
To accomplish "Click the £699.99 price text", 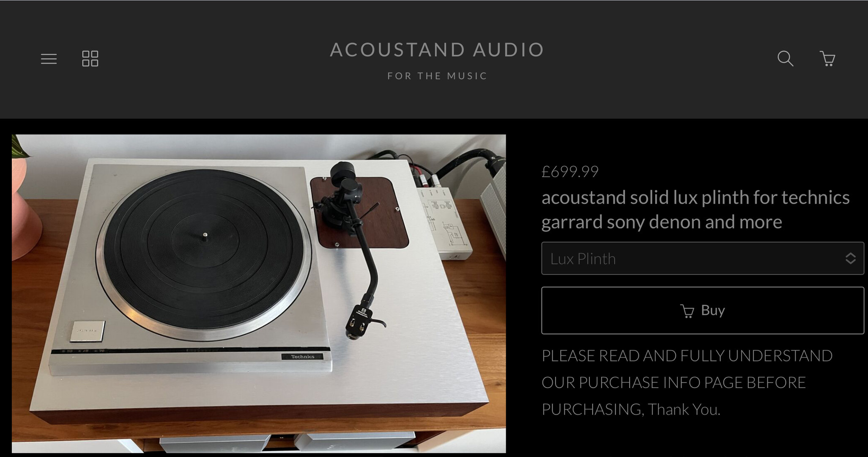I will click(570, 171).
